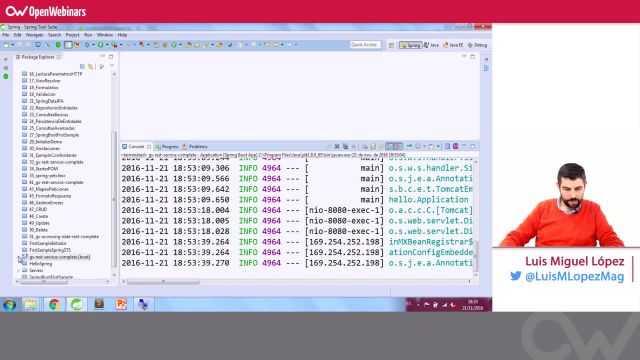The image size is (640, 360).
Task: Switch to the Progress tab
Action: pos(167,147)
